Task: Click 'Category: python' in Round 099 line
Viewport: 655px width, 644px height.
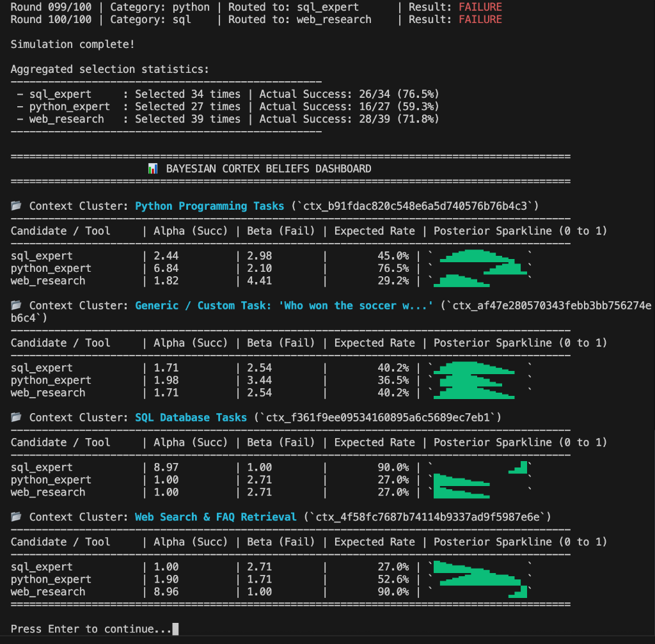Action: [159, 7]
